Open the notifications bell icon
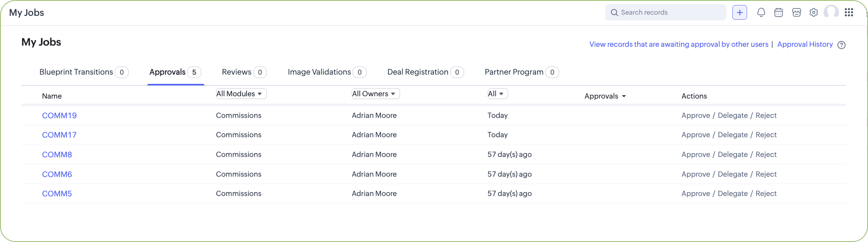The height and width of the screenshot is (242, 868). [x=761, y=12]
